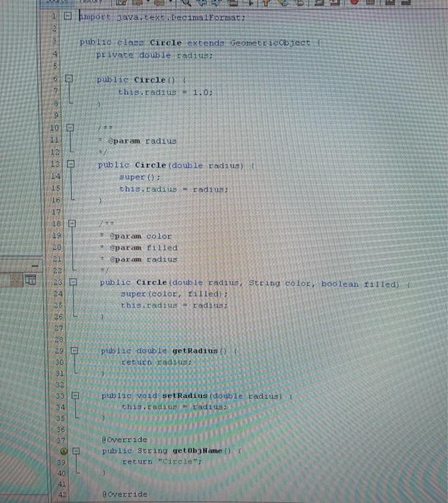Click the 'this.radius = 1.0;' statement
The height and width of the screenshot is (503, 448).
(x=165, y=93)
